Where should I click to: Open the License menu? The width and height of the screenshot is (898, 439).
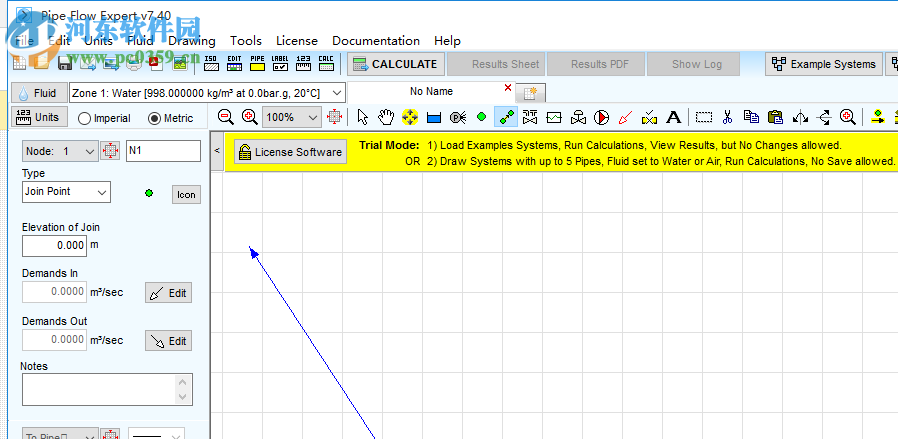pos(297,41)
